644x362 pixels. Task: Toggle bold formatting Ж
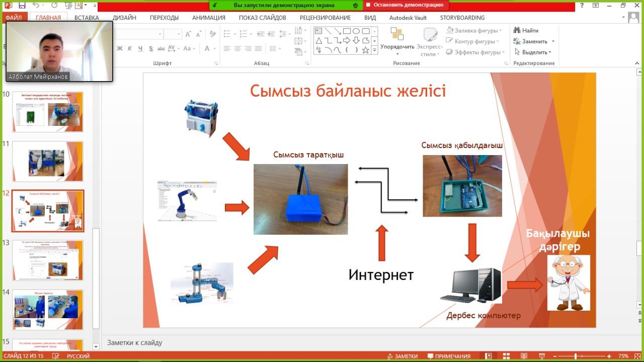click(120, 49)
